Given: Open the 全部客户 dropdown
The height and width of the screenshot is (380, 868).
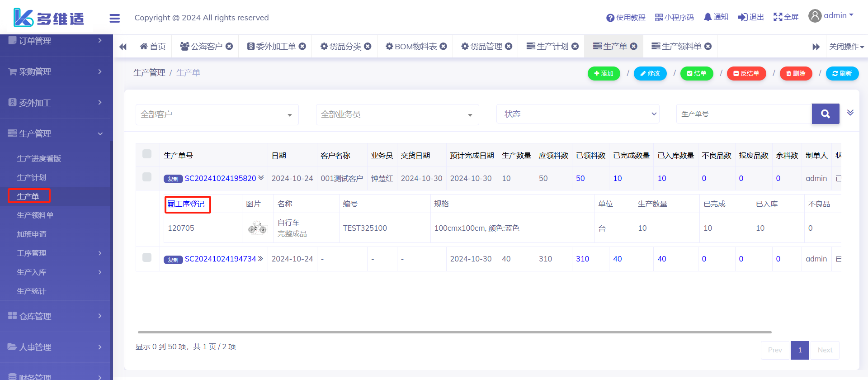Looking at the screenshot, I should tap(217, 114).
